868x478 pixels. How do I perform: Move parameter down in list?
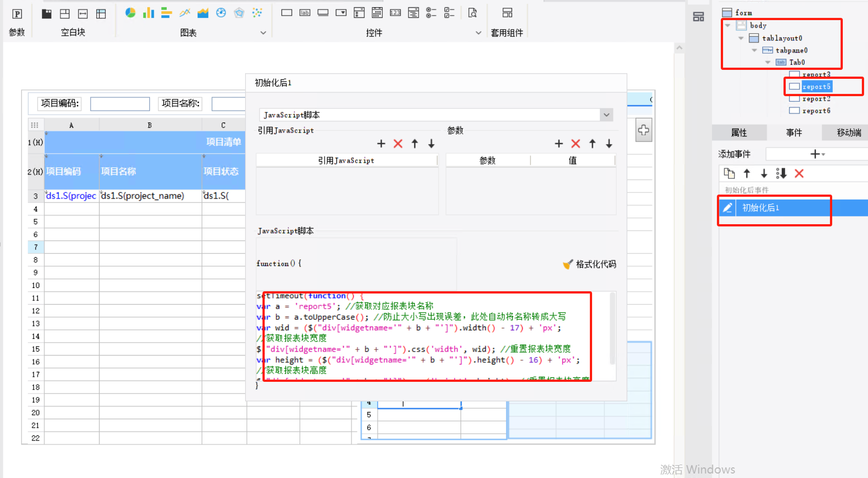(609, 144)
